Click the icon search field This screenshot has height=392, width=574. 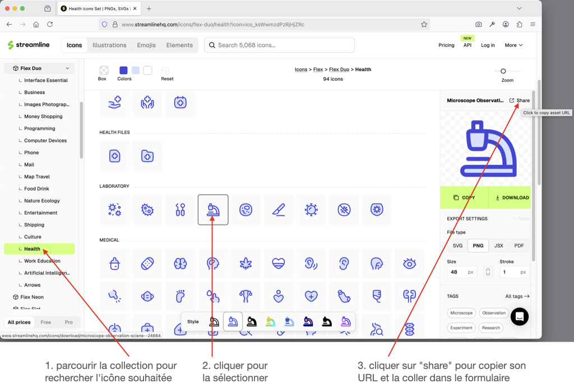point(279,45)
